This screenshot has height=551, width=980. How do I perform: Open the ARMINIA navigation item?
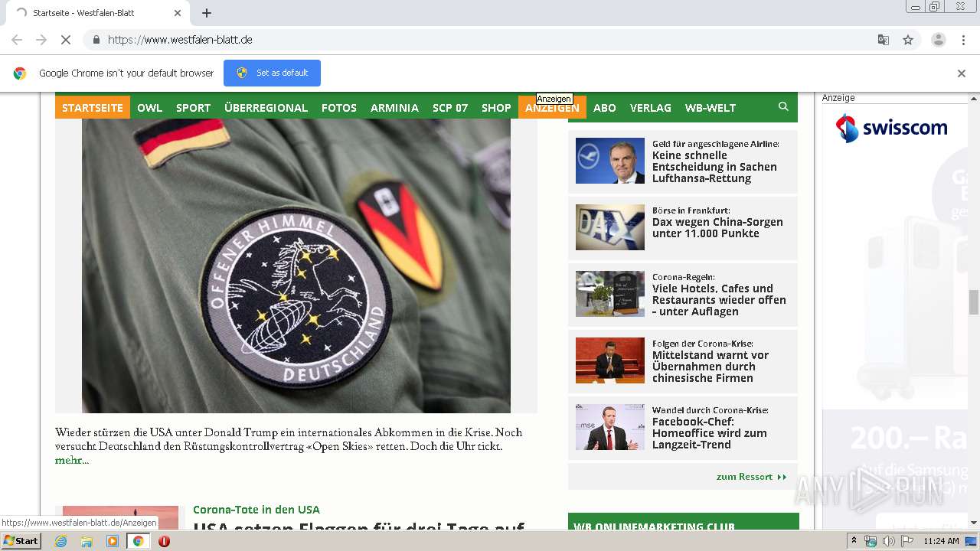click(394, 108)
